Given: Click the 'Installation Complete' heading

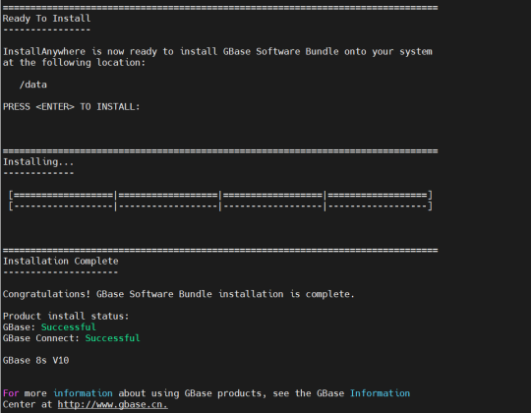Looking at the screenshot, I should tap(61, 261).
